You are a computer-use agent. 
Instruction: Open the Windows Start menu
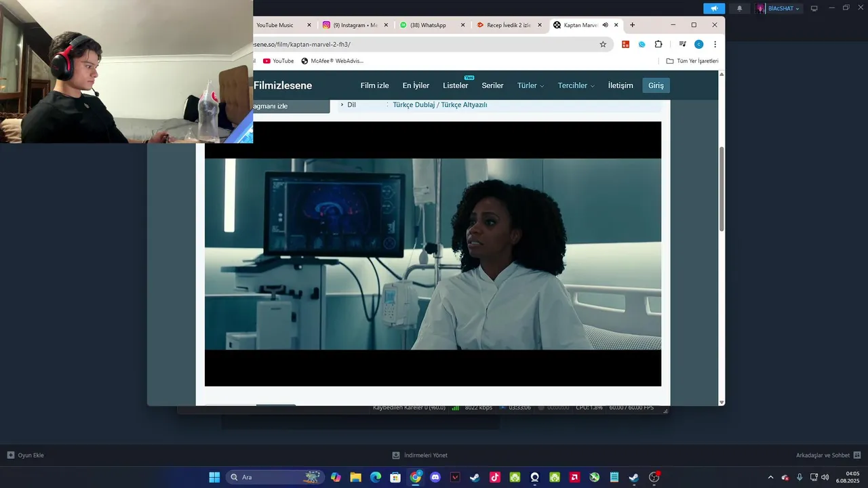pos(214,477)
